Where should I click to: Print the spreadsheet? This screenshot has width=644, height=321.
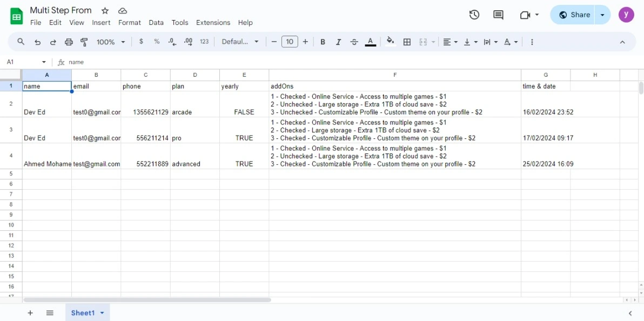pos(69,42)
